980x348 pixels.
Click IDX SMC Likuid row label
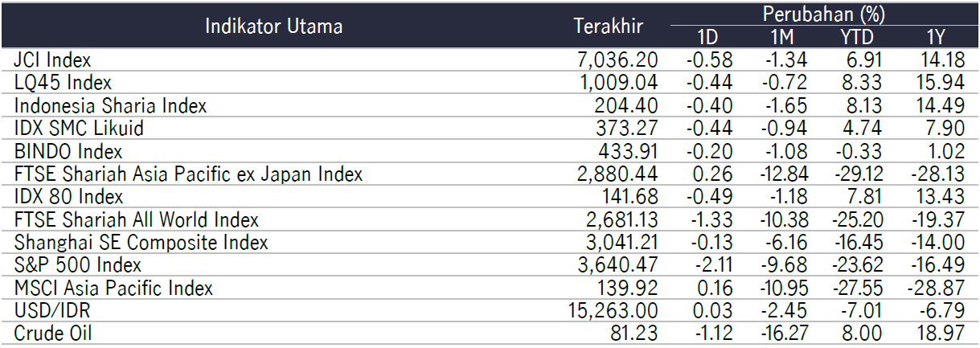79,129
